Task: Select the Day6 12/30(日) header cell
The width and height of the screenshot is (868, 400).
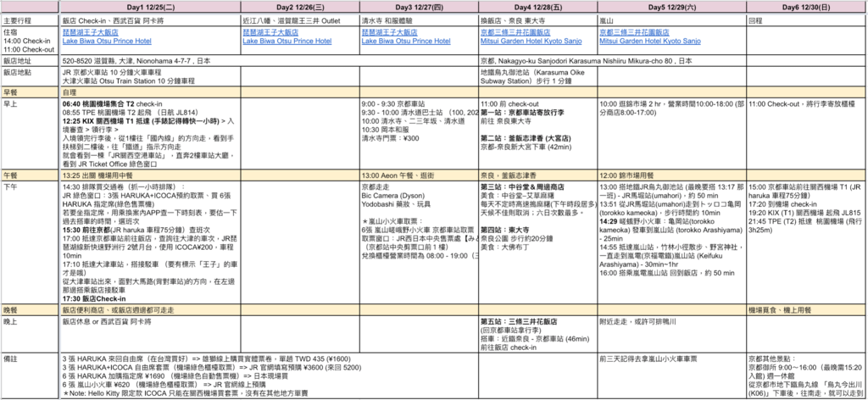Action: [807, 7]
